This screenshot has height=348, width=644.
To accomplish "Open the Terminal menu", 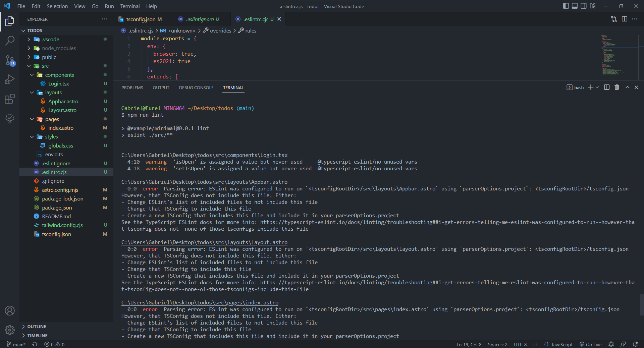I will click(x=130, y=6).
